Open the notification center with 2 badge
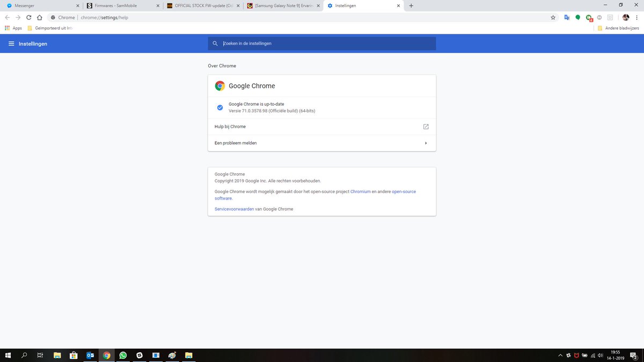This screenshot has height=362, width=644. point(634,355)
